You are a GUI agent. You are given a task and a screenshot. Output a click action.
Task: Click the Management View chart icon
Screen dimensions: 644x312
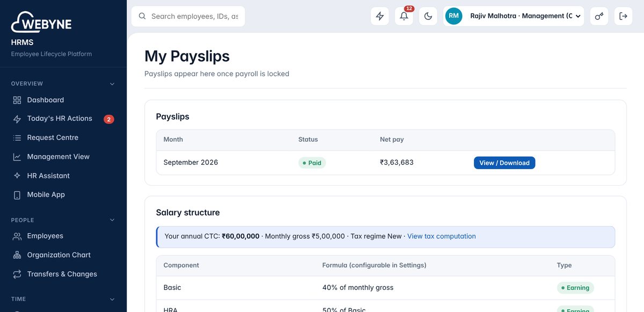17,157
